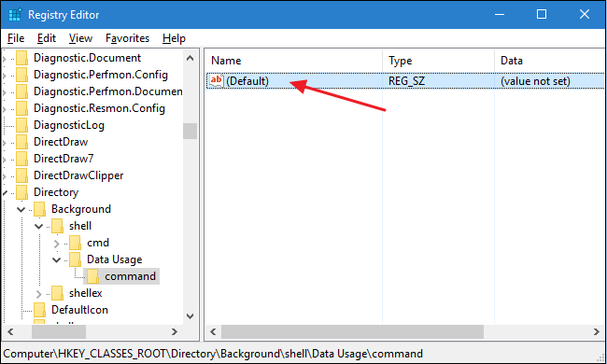Click the tree pane scroll left arrow
This screenshot has width=607, height=364.
(x=10, y=332)
